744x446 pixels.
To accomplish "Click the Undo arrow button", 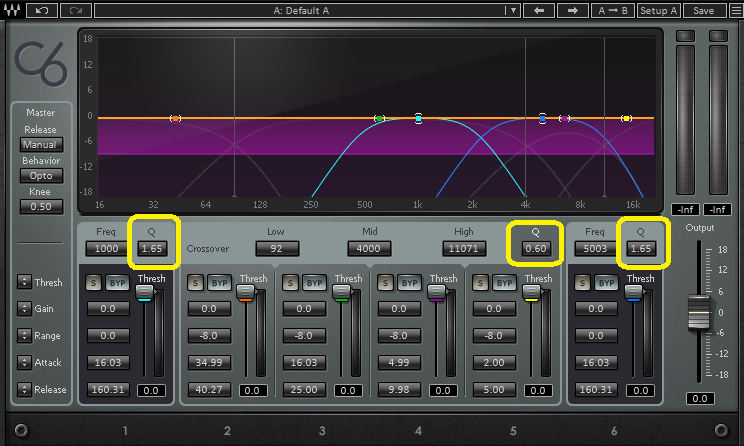I will coord(41,10).
